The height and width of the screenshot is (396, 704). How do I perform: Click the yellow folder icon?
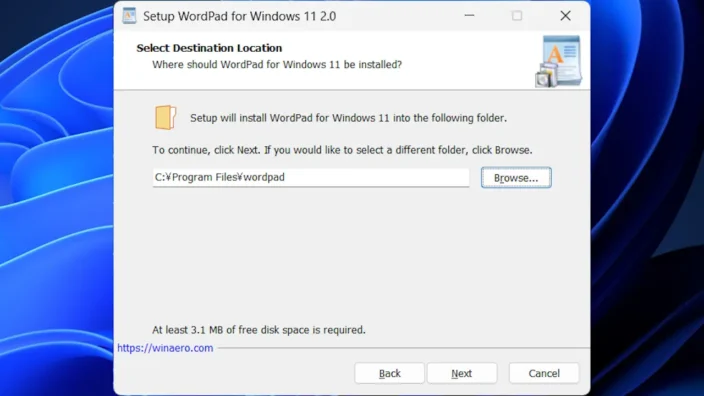pos(166,117)
